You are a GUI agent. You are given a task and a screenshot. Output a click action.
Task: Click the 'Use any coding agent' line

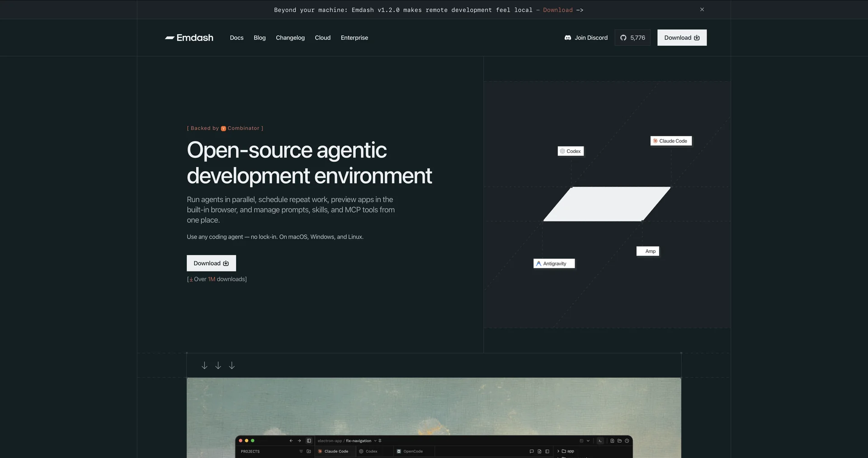[275, 237]
